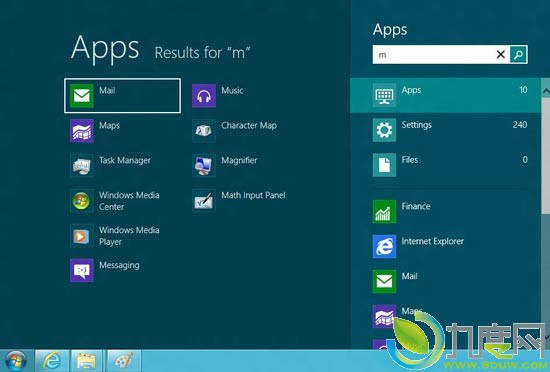This screenshot has width=550, height=372.
Task: Launch the Windows Media Center icon
Action: tap(82, 201)
